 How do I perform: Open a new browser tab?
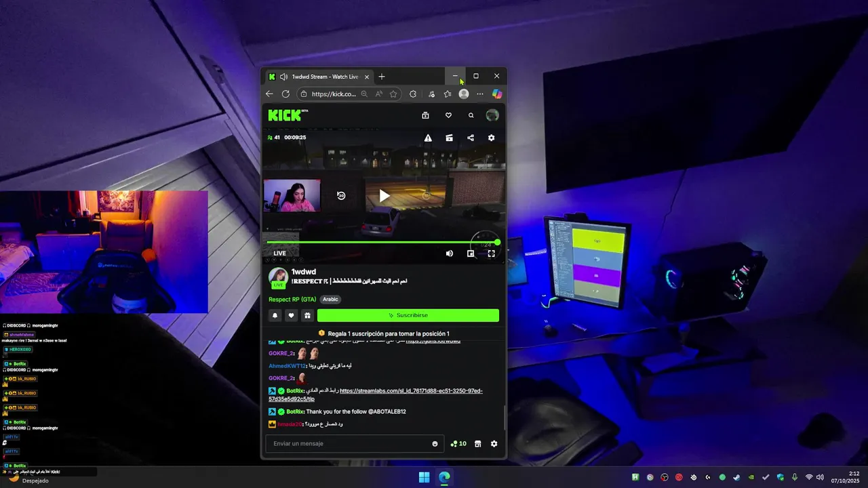pos(382,77)
